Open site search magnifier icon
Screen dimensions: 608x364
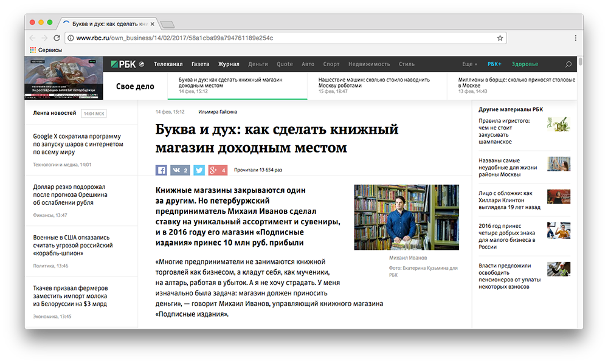[x=568, y=64]
